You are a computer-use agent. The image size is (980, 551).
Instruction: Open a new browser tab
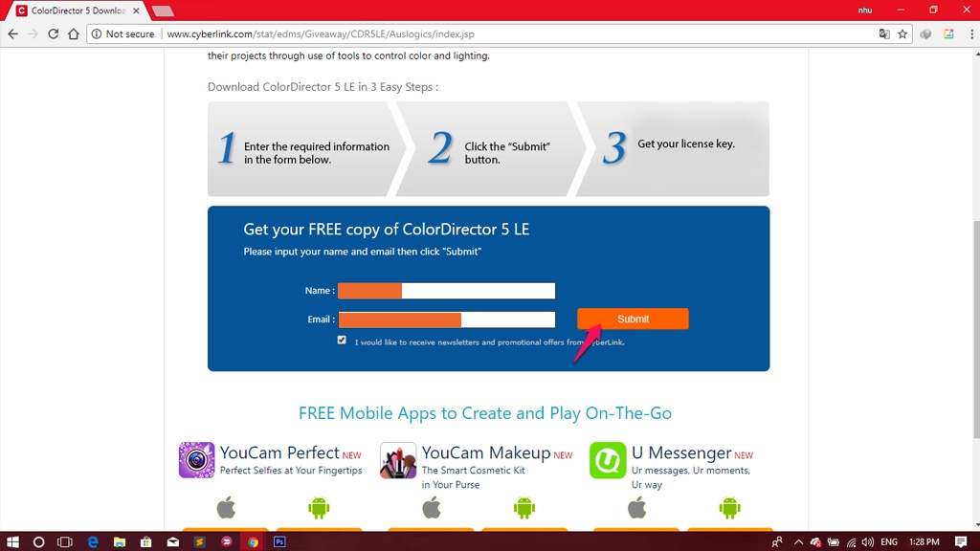163,11
